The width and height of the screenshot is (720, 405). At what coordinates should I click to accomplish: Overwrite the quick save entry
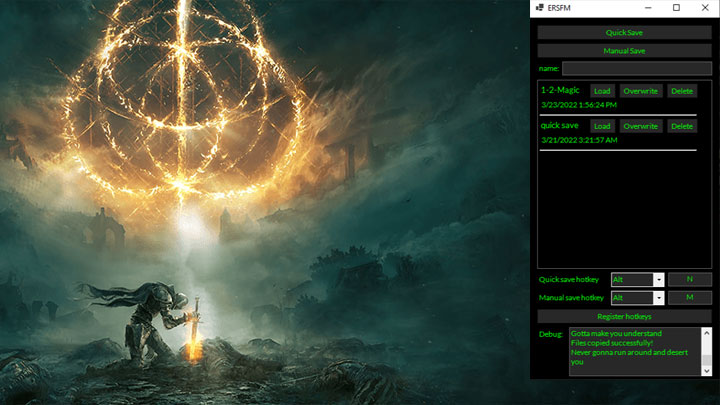(x=641, y=126)
